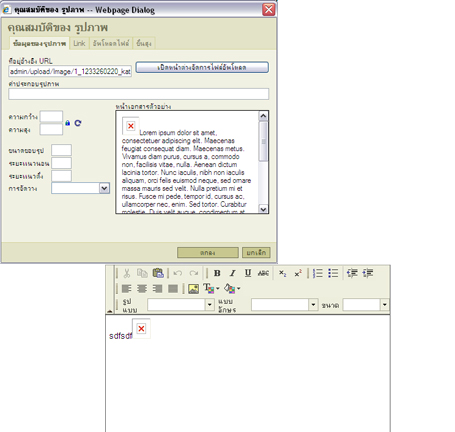
Task: Insert a bulleted list
Action: point(333,273)
